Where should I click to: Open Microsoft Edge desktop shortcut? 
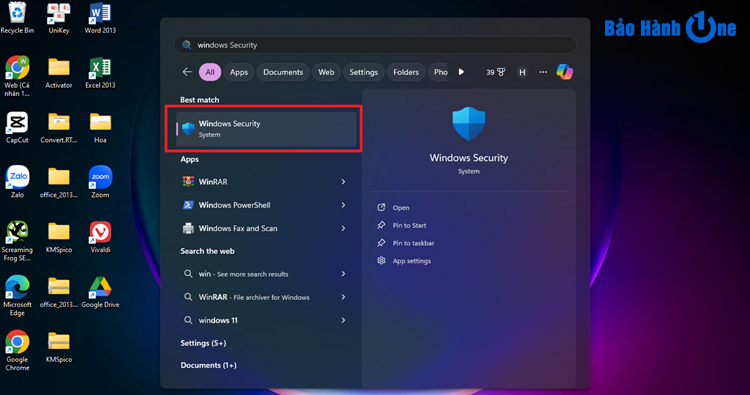[17, 296]
